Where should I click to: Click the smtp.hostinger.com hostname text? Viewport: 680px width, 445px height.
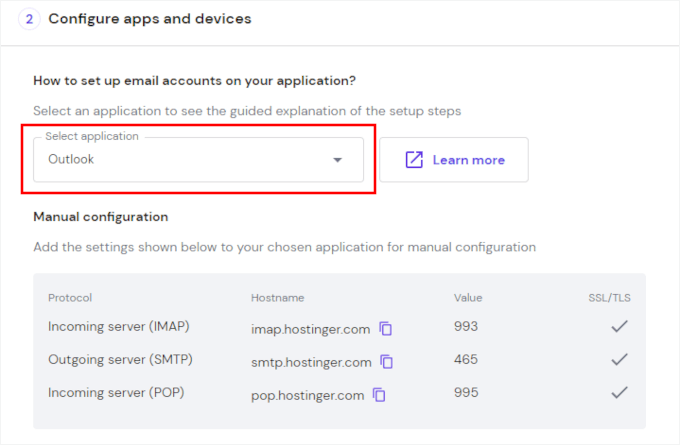click(311, 362)
